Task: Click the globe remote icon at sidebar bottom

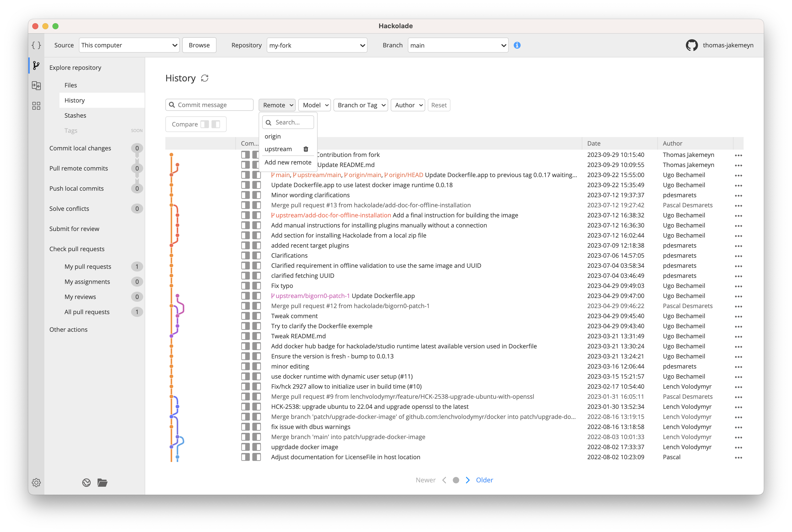Action: click(86, 482)
